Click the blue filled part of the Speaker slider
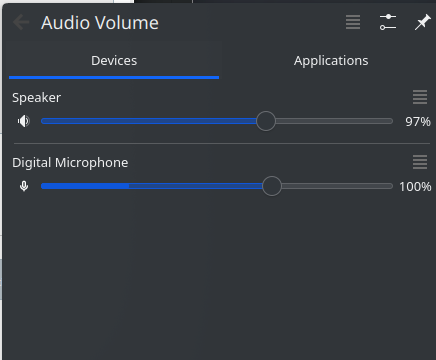This screenshot has width=436, height=360. [148, 121]
